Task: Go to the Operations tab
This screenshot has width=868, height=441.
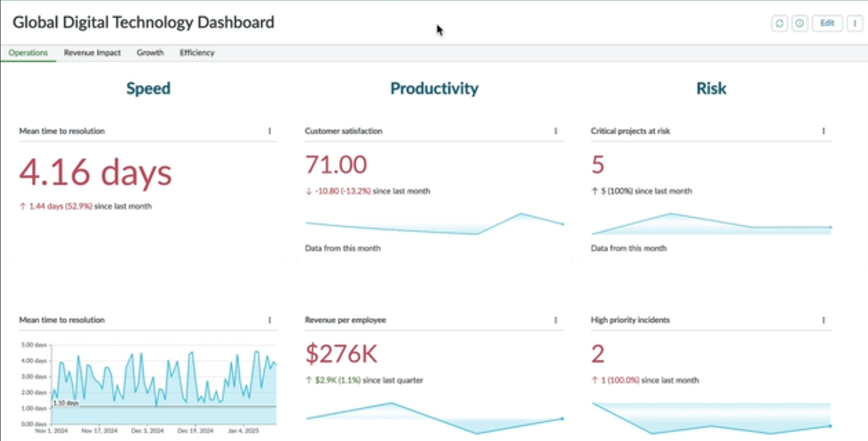Action: 28,53
